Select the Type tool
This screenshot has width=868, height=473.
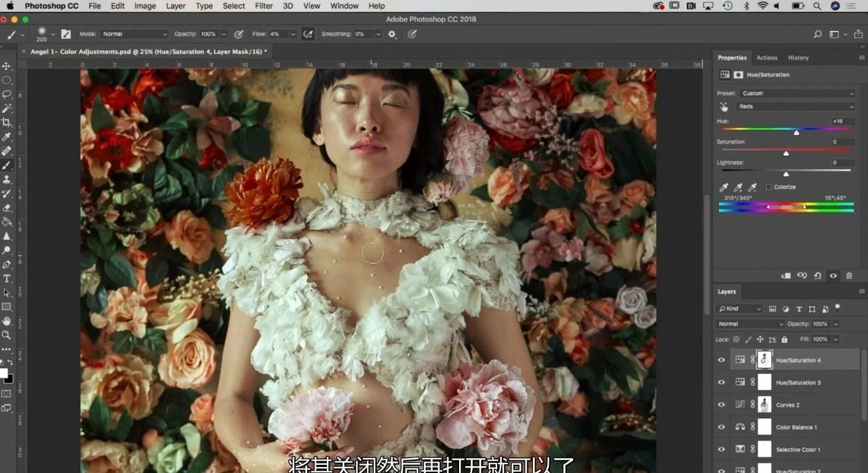pyautogui.click(x=7, y=279)
